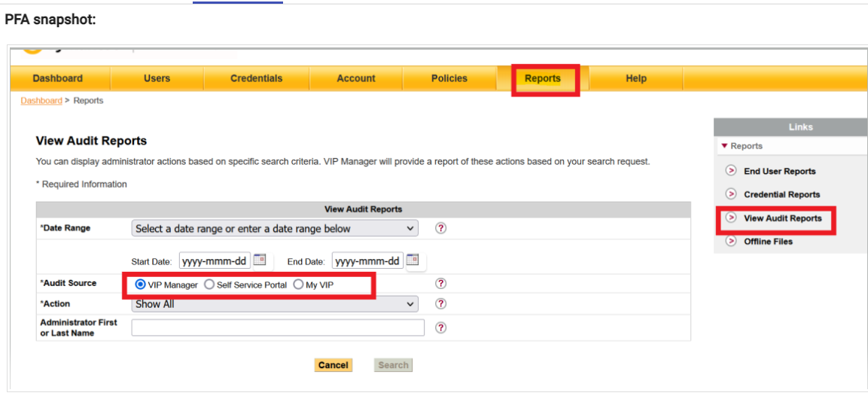
Task: Select Self Service Portal audit source
Action: [209, 285]
